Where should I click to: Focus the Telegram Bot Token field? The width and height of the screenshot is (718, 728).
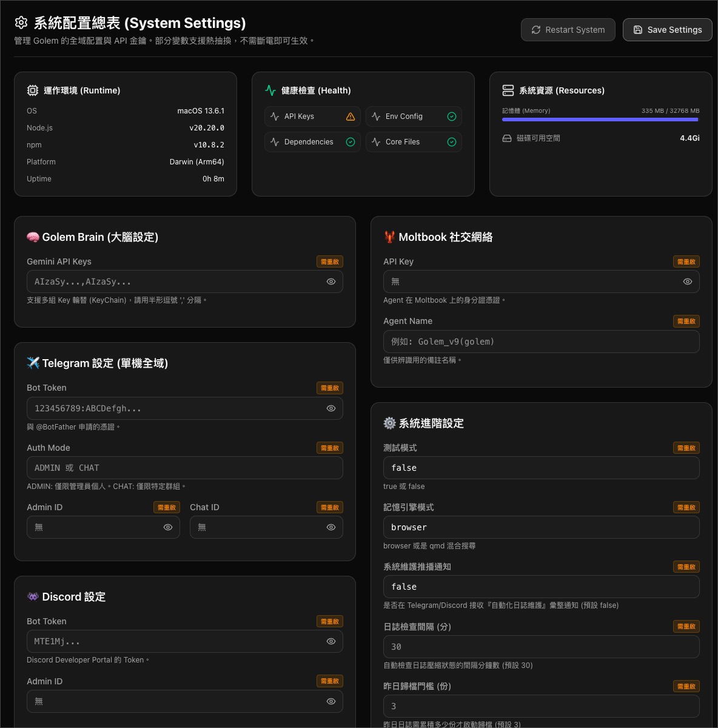click(x=185, y=408)
